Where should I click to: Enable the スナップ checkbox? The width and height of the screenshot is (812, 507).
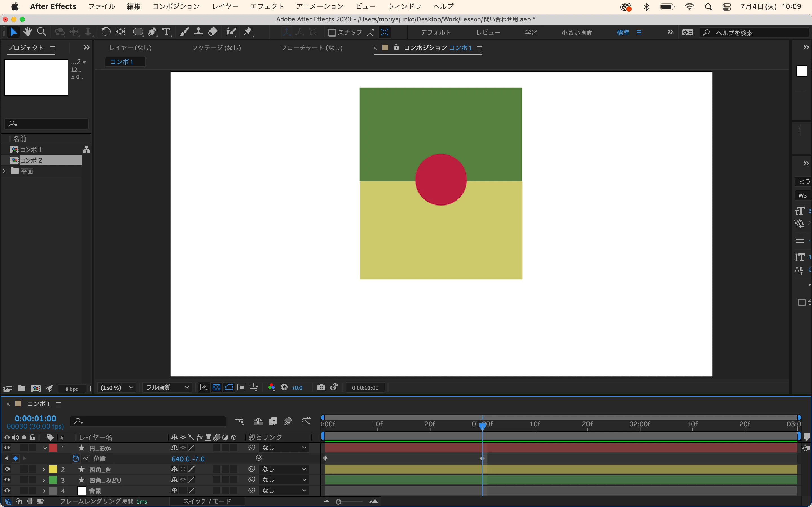pyautogui.click(x=332, y=32)
